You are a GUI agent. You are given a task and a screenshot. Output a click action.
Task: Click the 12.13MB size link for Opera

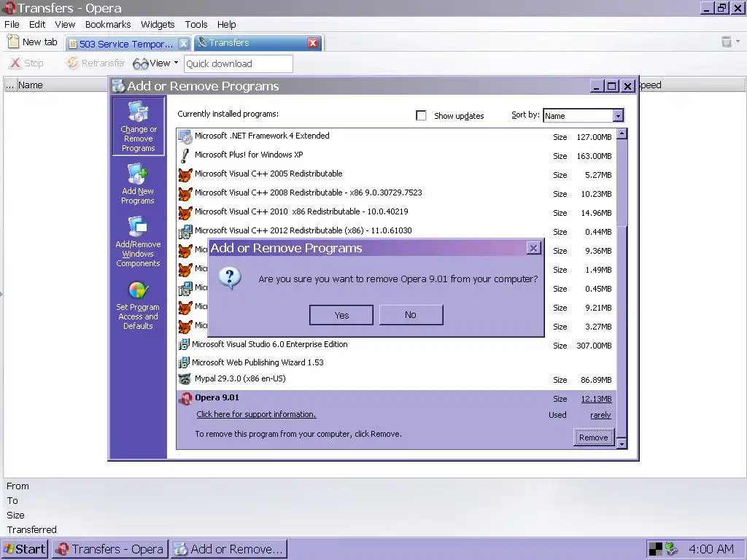coord(596,399)
